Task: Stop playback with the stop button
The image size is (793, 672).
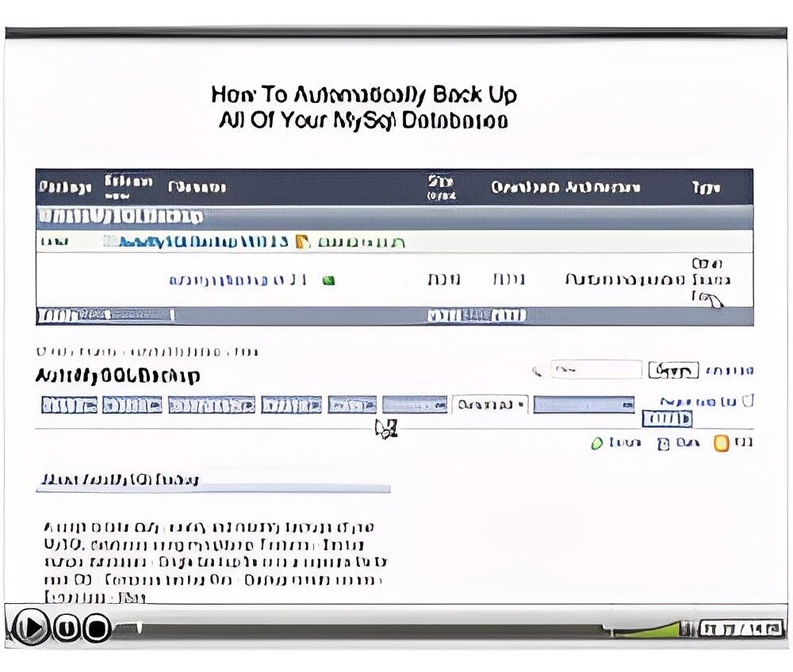Action: (x=97, y=628)
